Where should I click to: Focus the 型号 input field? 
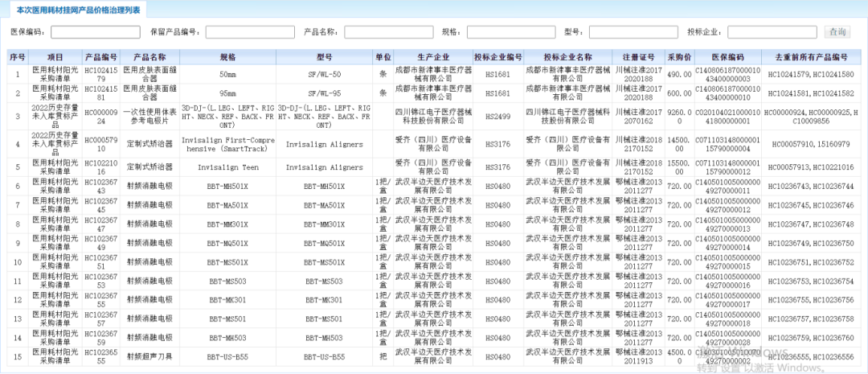(633, 32)
